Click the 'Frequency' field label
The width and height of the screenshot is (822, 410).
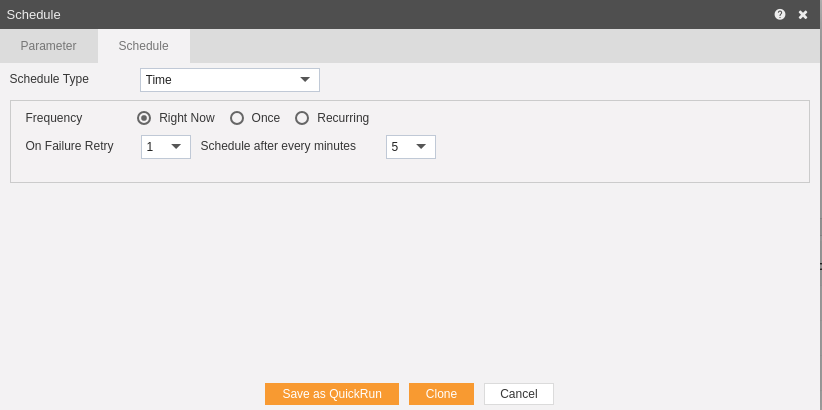pyautogui.click(x=54, y=118)
